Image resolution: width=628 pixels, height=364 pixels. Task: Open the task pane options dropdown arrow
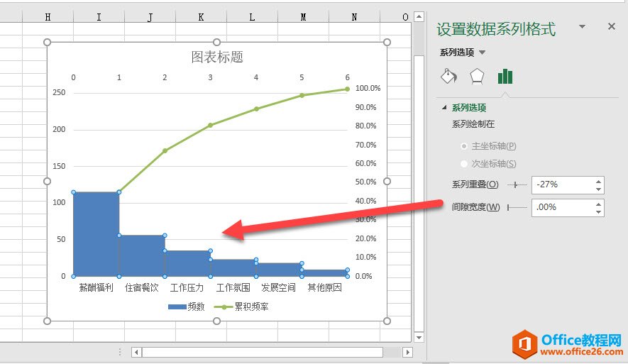point(583,26)
